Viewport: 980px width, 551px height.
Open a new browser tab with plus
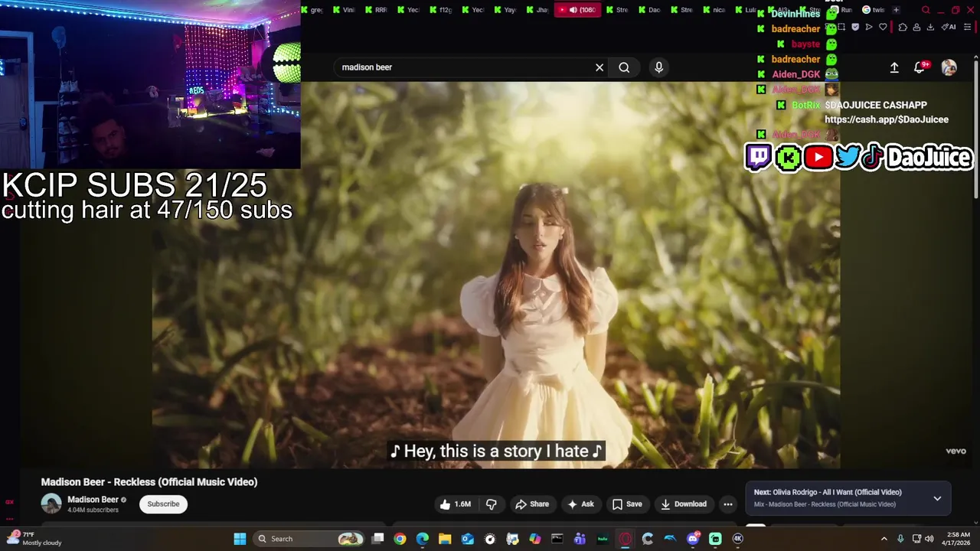click(x=896, y=10)
